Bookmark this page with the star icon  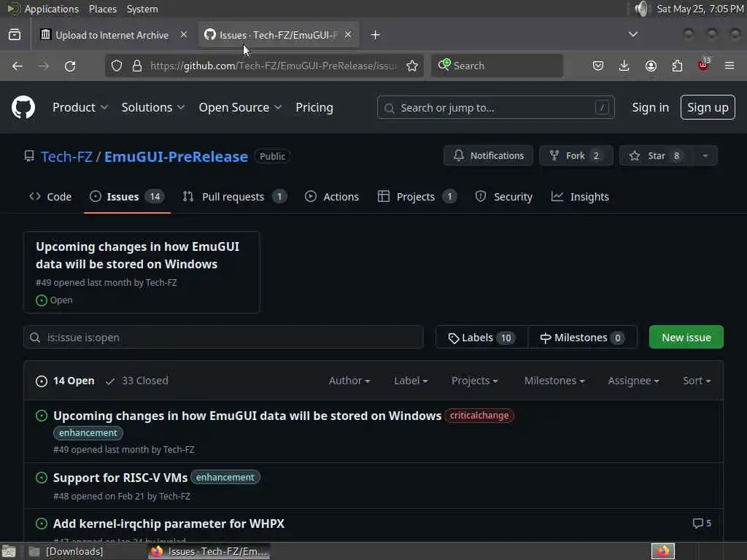412,66
